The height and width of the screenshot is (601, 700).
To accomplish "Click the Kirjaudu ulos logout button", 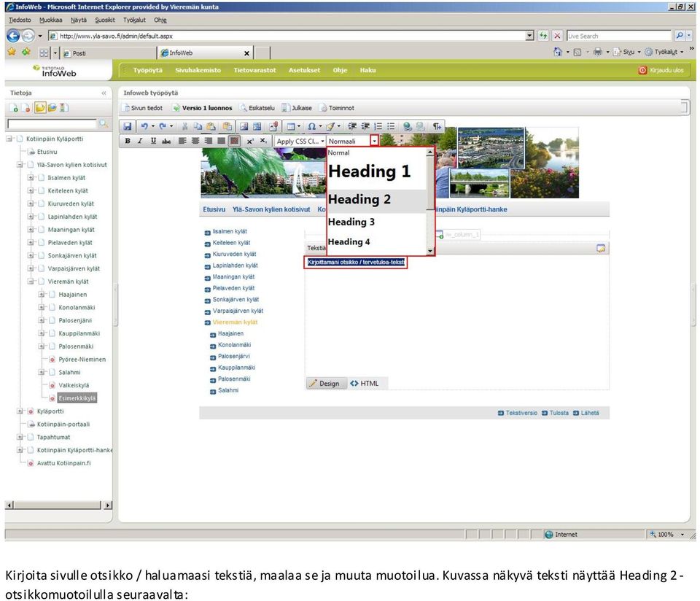I will (661, 70).
